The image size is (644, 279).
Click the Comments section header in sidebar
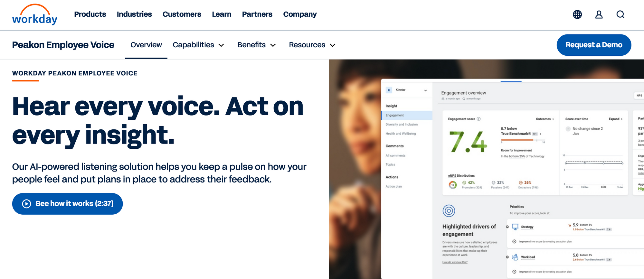click(x=395, y=146)
